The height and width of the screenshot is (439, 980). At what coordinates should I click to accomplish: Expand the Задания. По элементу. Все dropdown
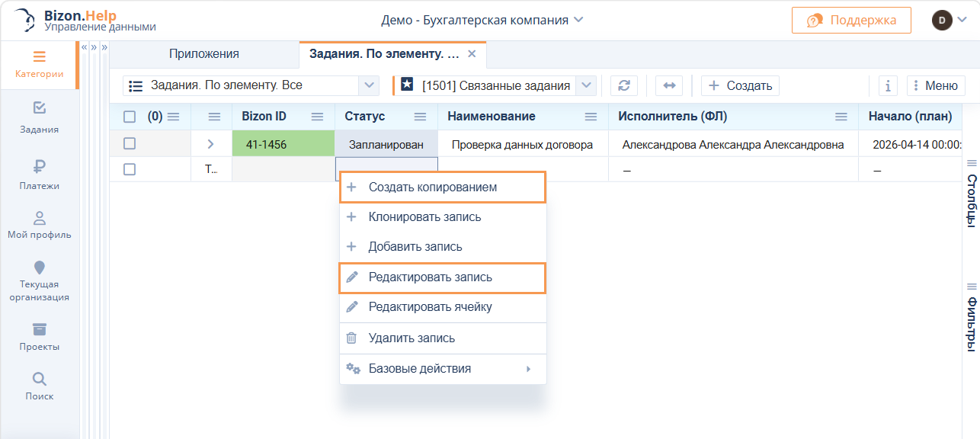point(368,85)
